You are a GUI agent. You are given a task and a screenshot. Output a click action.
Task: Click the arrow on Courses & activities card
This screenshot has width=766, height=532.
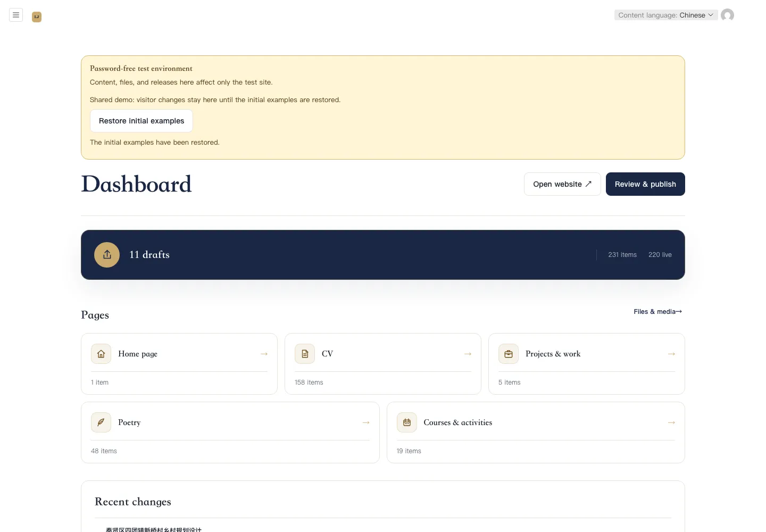coord(671,422)
